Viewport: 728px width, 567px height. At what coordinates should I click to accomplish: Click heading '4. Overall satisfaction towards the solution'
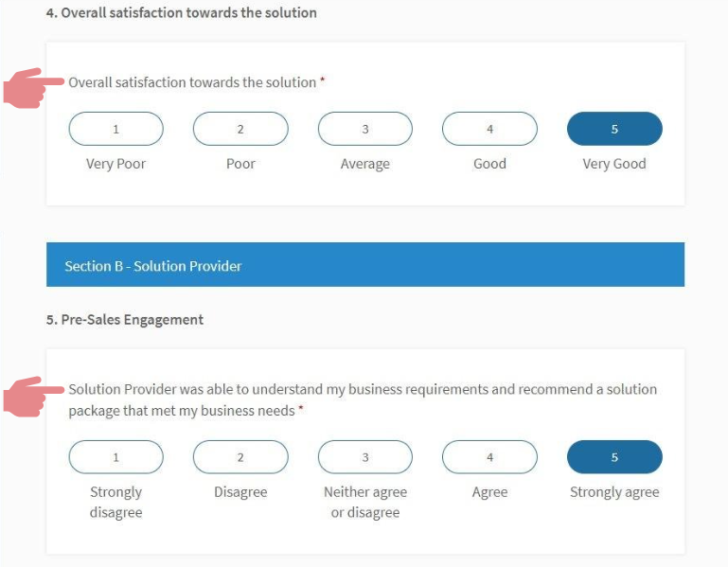pos(182,13)
